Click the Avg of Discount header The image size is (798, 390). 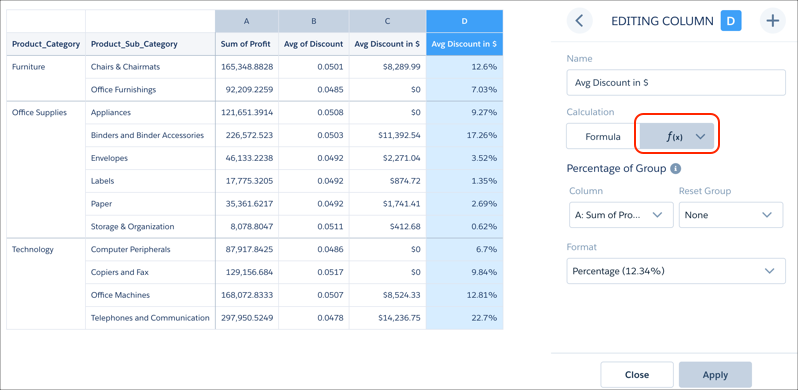tap(314, 44)
